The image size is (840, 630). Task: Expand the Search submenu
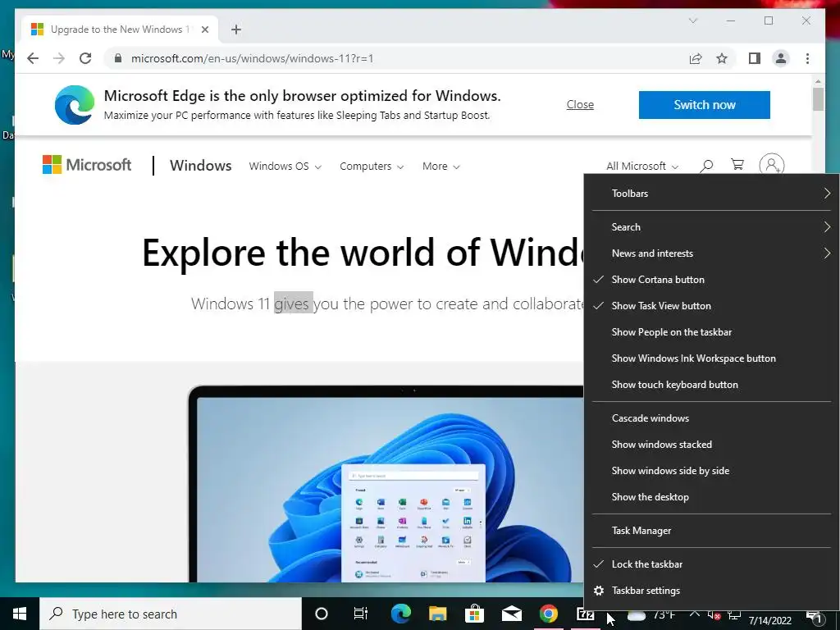coord(711,227)
